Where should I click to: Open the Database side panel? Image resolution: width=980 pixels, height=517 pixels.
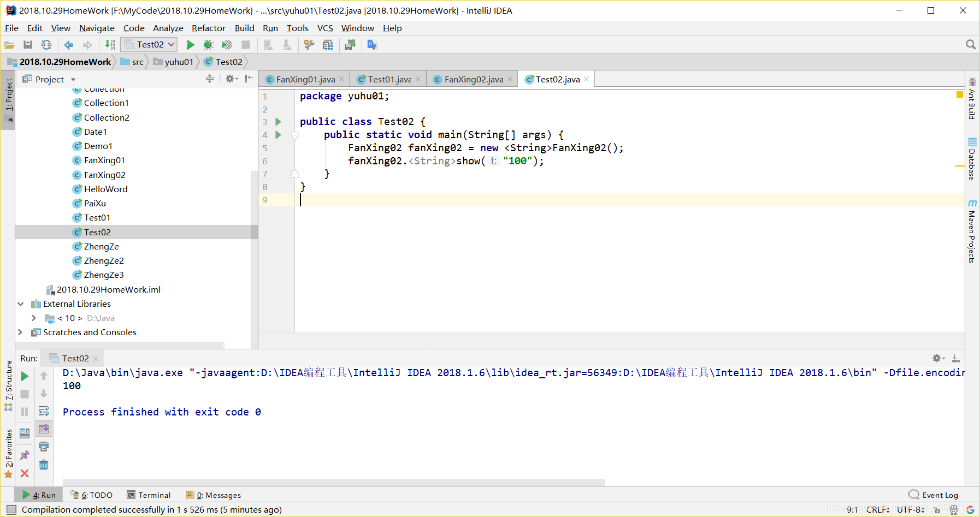pyautogui.click(x=972, y=158)
